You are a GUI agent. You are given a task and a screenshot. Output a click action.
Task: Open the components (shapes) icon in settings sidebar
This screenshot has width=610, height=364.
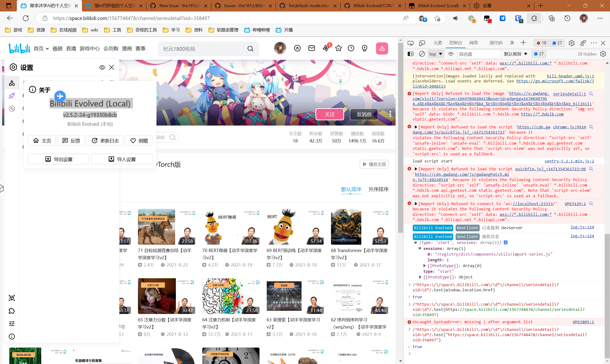(11, 83)
